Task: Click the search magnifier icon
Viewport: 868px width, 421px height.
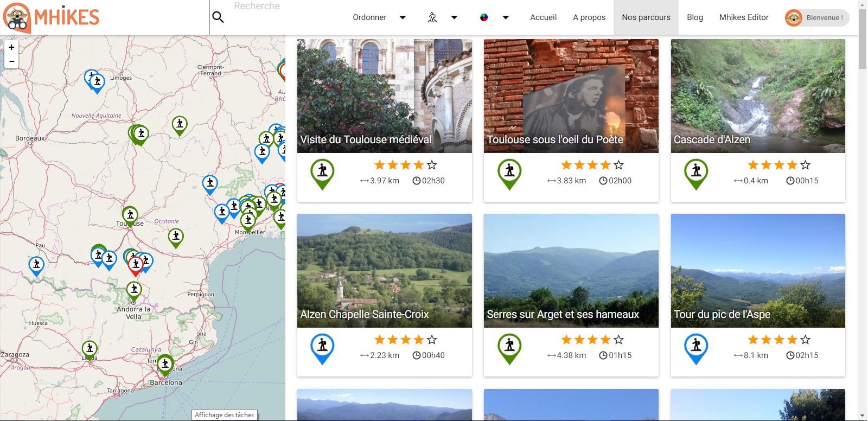Action: (x=218, y=17)
